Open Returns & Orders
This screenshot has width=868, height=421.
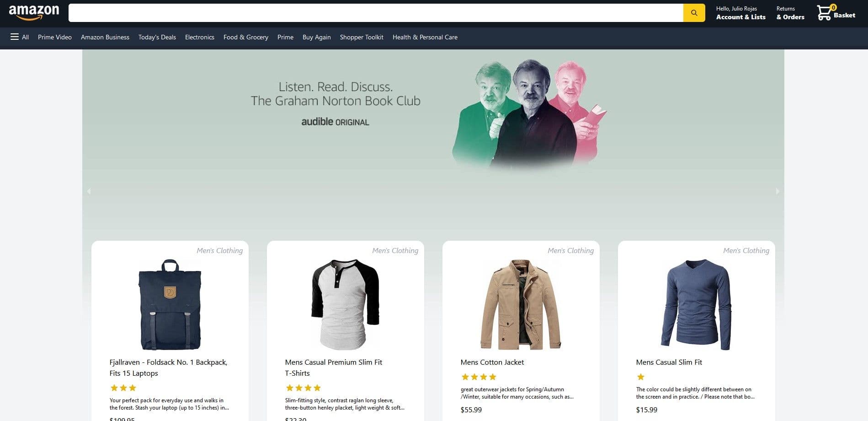pyautogui.click(x=790, y=13)
